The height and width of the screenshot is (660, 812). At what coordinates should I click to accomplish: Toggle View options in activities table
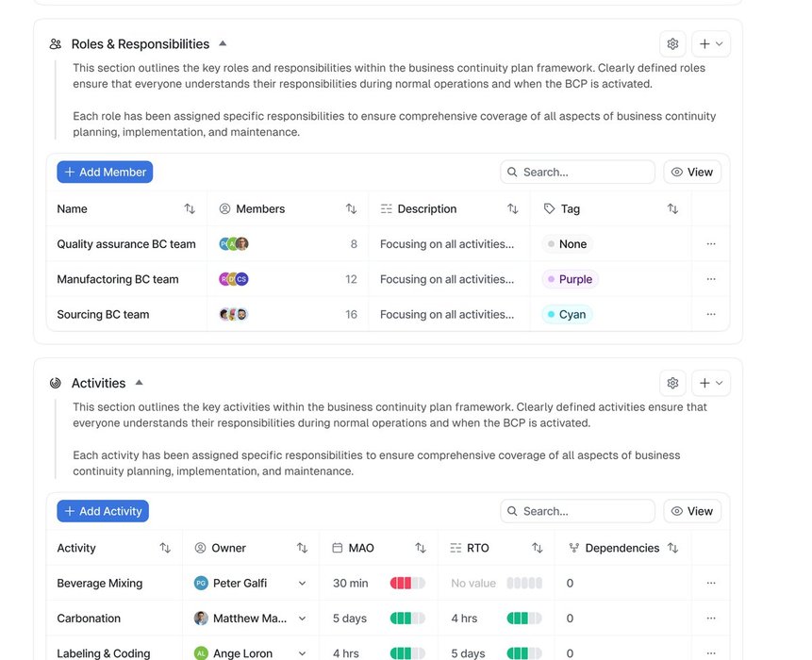(x=692, y=511)
